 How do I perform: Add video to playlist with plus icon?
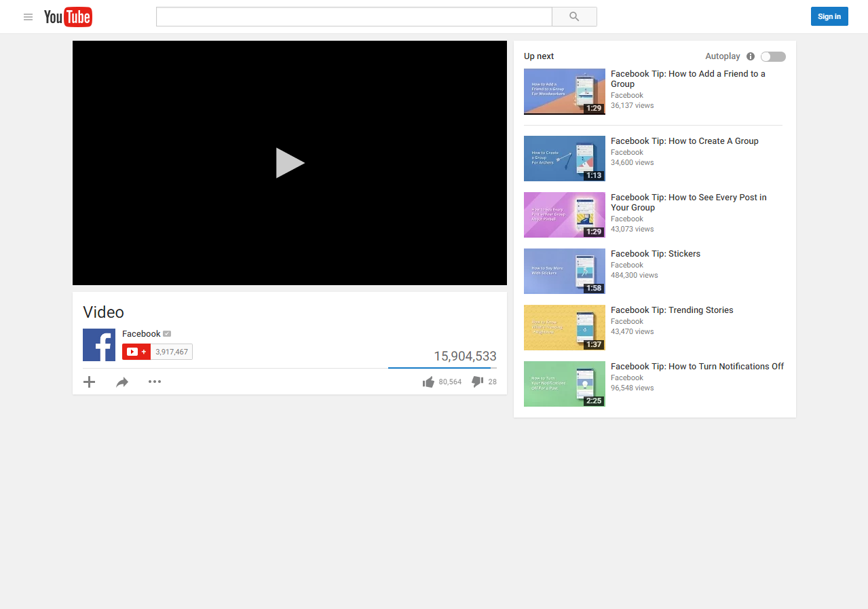pos(89,382)
